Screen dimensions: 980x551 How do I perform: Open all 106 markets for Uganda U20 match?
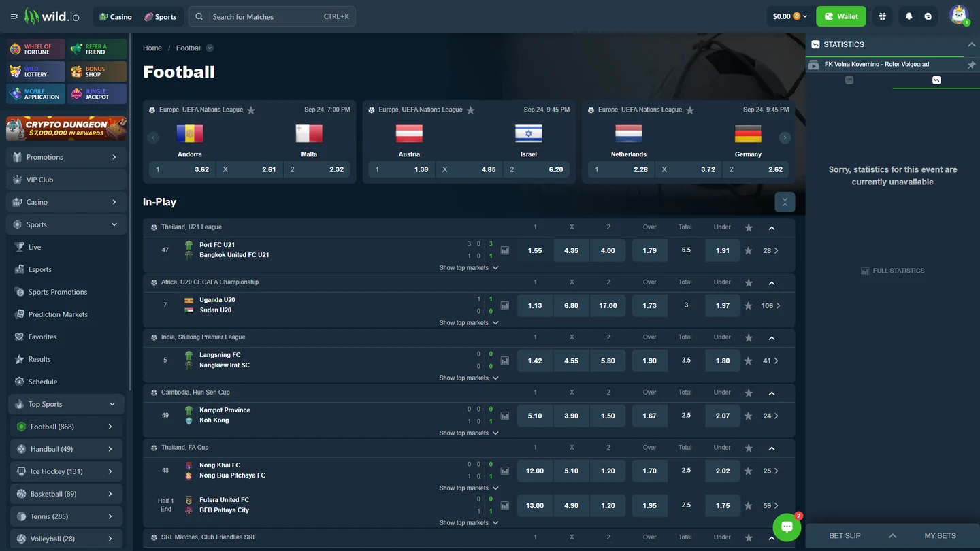[770, 305]
